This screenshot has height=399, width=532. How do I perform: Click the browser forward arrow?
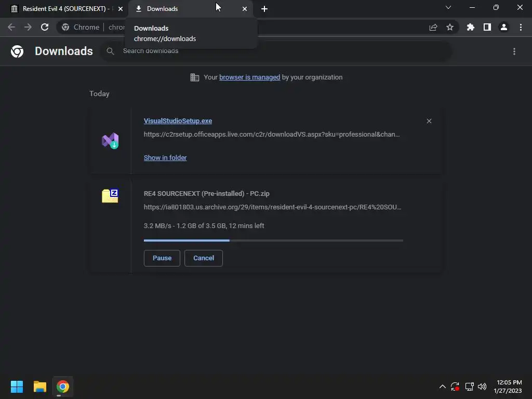pyautogui.click(x=28, y=27)
